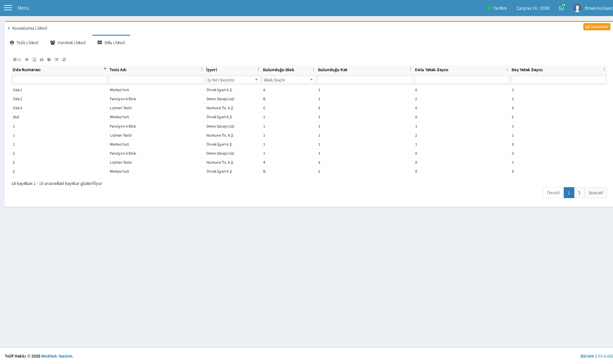
Task: Click the table help question icon
Action: coord(49,60)
